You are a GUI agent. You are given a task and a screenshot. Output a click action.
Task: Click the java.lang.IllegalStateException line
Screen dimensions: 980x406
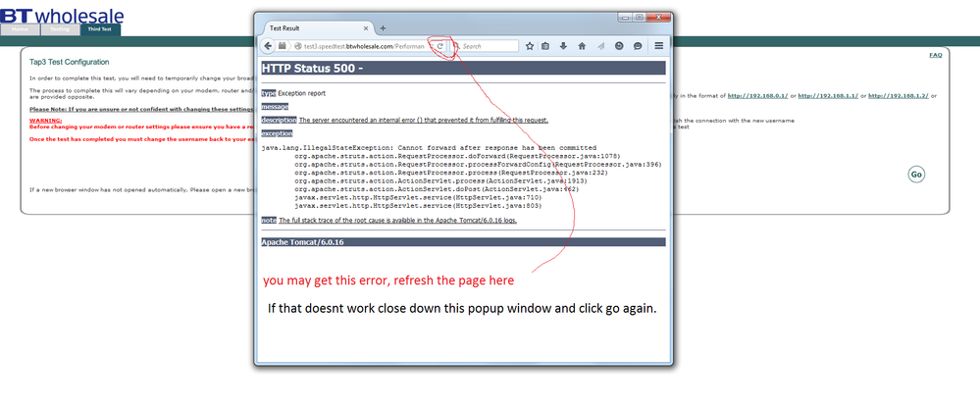[x=429, y=148]
